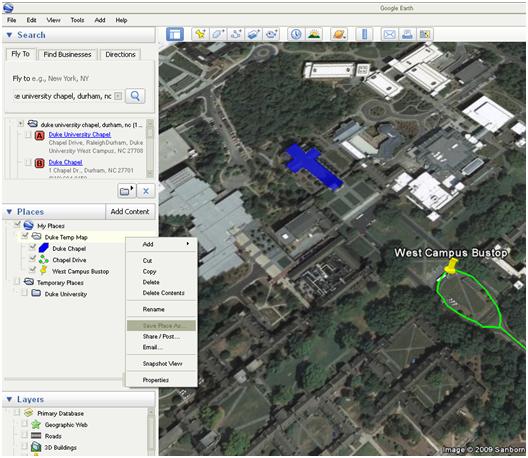
Task: Click the Geographic Web star icon
Action: [x=36, y=424]
